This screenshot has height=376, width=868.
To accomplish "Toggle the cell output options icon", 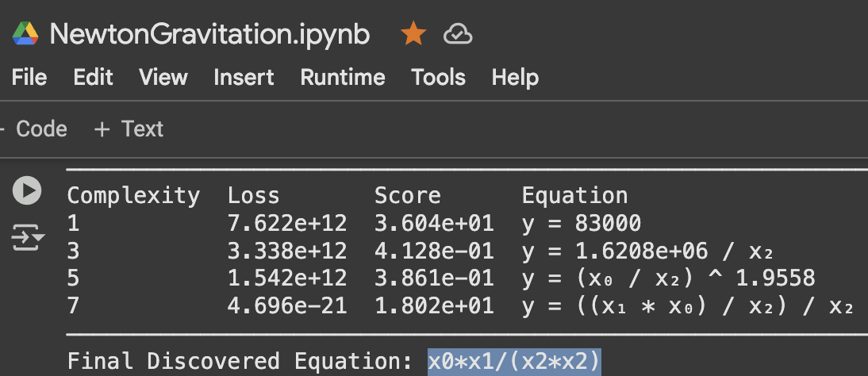I will 27,237.
